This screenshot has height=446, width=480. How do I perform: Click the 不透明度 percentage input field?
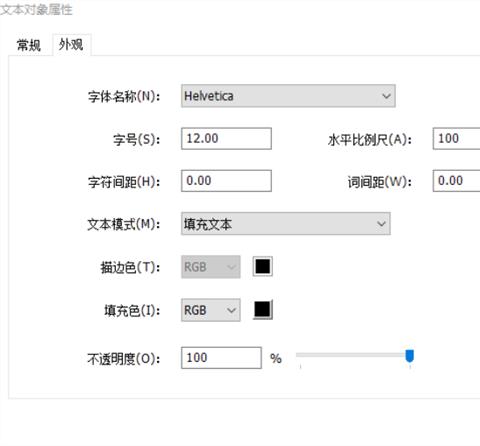(x=221, y=358)
